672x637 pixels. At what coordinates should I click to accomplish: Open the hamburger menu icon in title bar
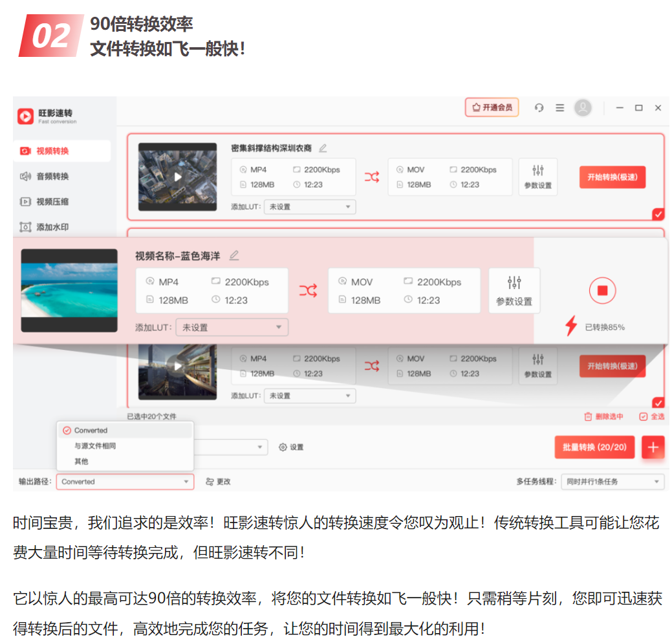tap(559, 107)
